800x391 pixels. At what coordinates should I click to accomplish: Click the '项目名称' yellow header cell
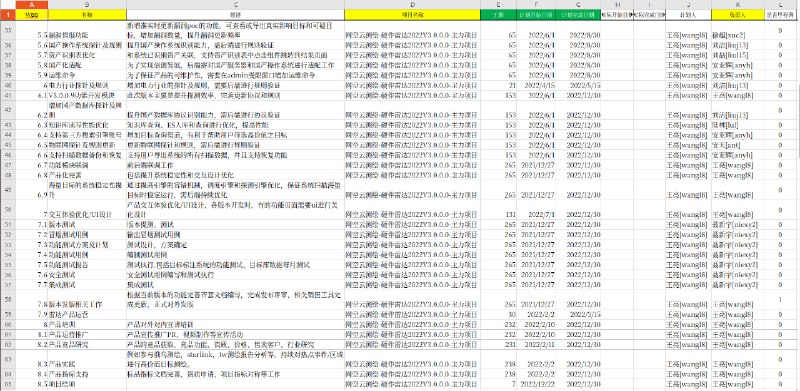click(412, 15)
